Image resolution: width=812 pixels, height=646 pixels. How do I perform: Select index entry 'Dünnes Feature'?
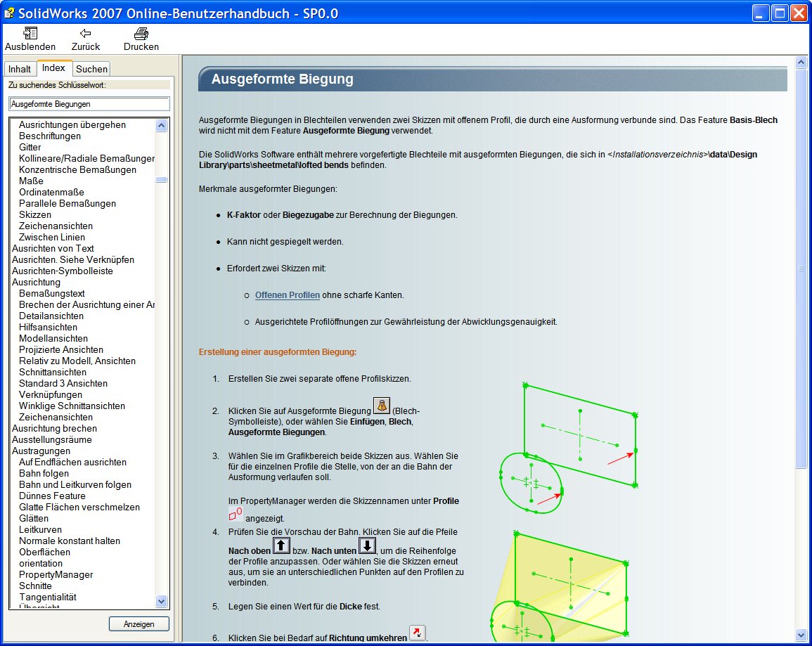coord(52,496)
